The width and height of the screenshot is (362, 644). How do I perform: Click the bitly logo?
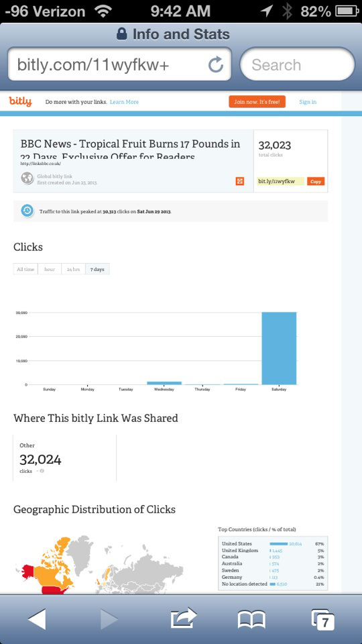[20, 101]
